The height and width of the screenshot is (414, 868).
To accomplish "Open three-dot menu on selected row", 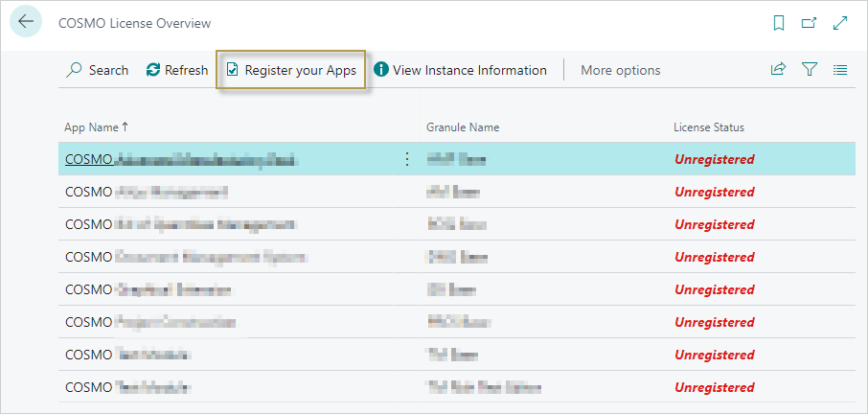I will point(406,160).
